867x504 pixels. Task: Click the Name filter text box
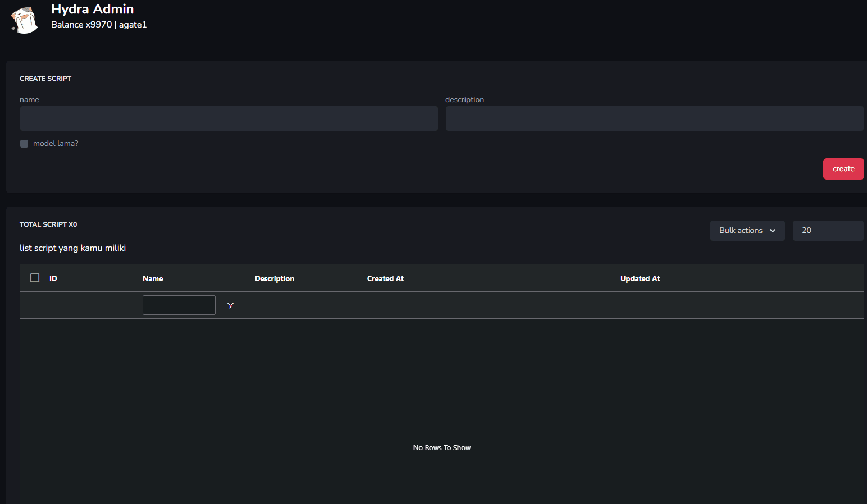click(x=179, y=305)
